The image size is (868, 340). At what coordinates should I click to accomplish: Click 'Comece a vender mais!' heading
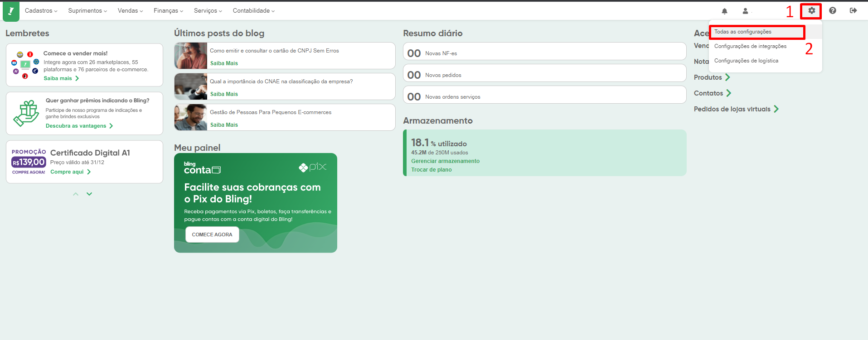(75, 53)
